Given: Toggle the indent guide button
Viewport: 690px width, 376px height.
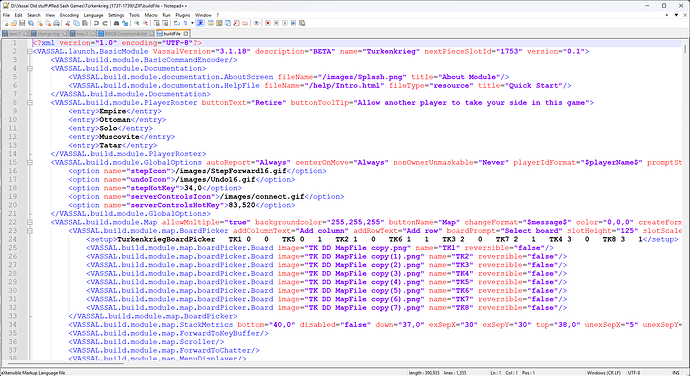Looking at the screenshot, I should pyautogui.click(x=200, y=23).
